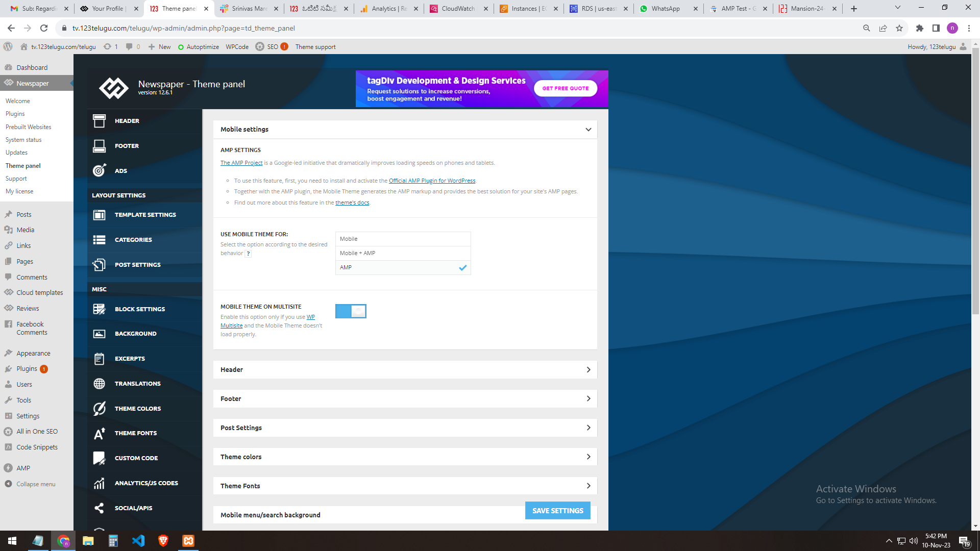Open the Background image icon

tap(99, 334)
